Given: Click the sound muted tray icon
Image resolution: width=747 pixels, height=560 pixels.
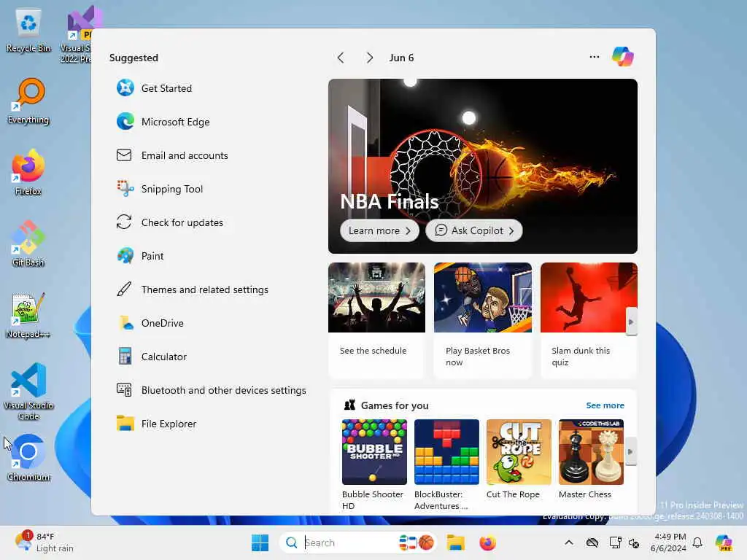Looking at the screenshot, I should click(634, 542).
